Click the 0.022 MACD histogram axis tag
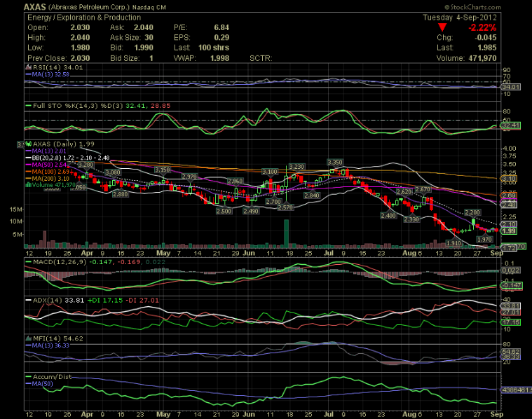This screenshot has width=532, height=419. coord(511,270)
